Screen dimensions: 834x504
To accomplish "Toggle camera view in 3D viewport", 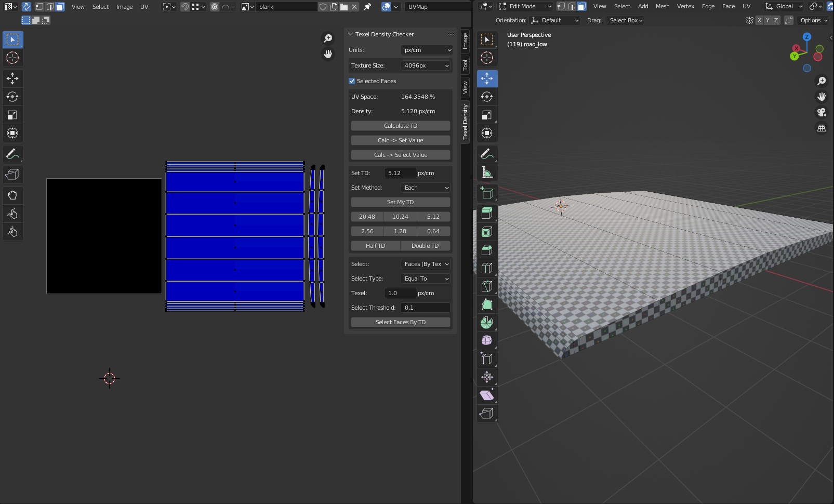I will pyautogui.click(x=822, y=112).
